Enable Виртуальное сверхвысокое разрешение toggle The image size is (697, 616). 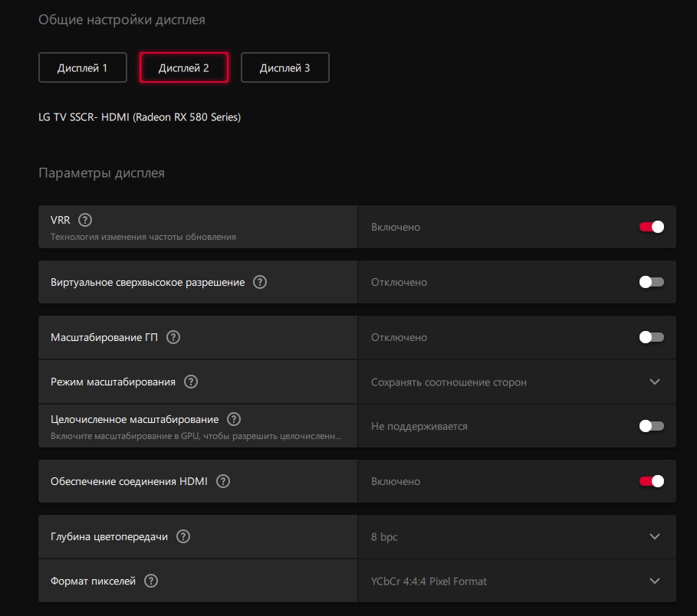651,282
